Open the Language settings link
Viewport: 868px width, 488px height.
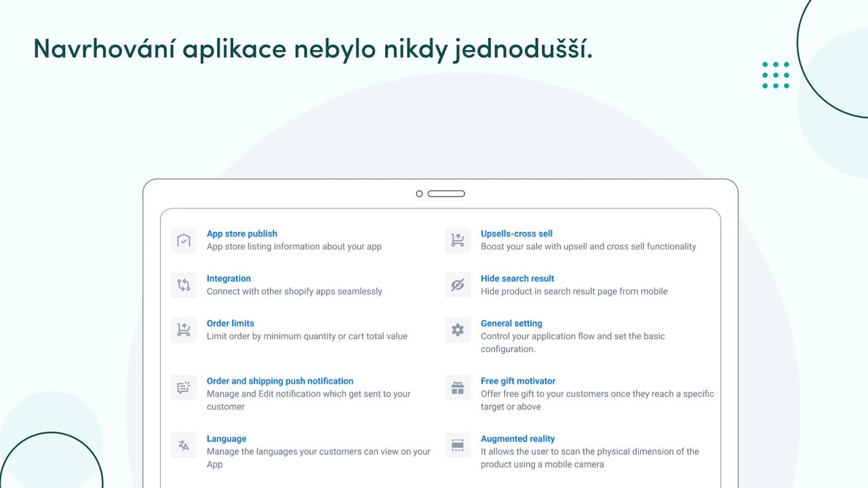(226, 439)
